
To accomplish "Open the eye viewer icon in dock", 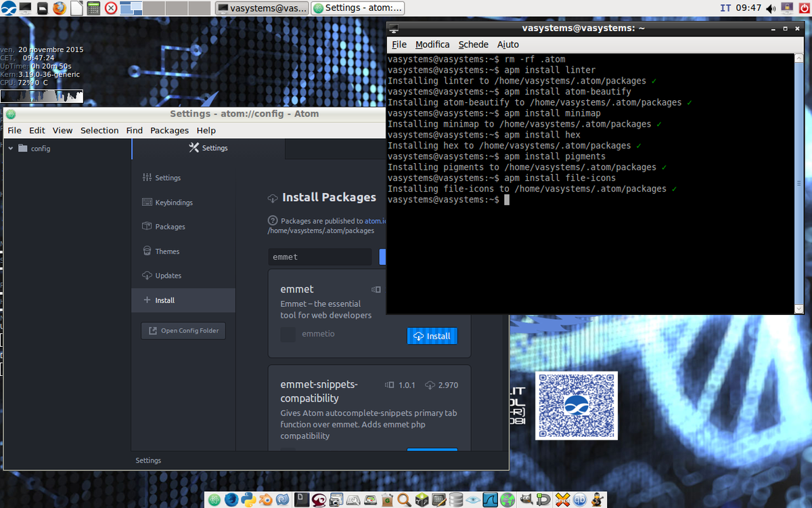I will tap(473, 500).
